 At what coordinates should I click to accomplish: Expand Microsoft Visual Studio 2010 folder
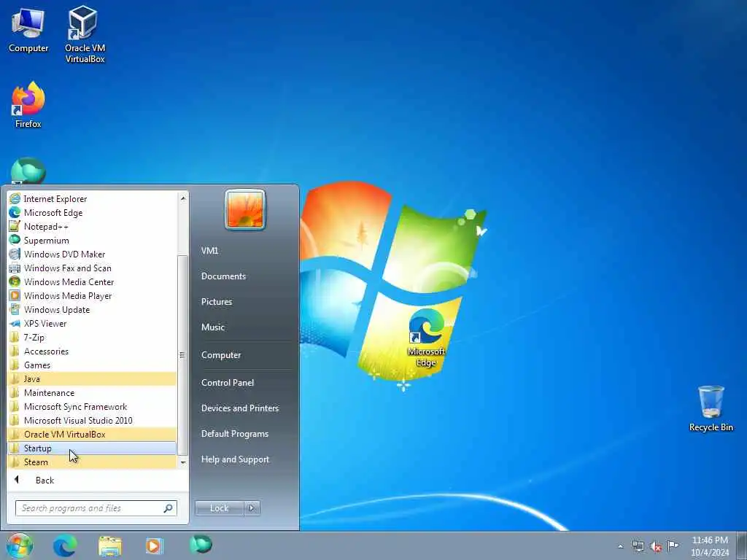[92, 420]
